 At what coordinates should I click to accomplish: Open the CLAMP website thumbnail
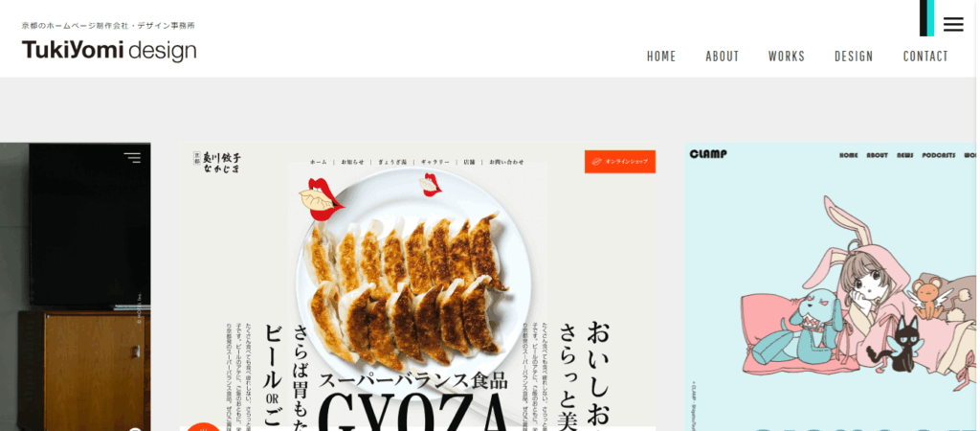[x=830, y=286]
